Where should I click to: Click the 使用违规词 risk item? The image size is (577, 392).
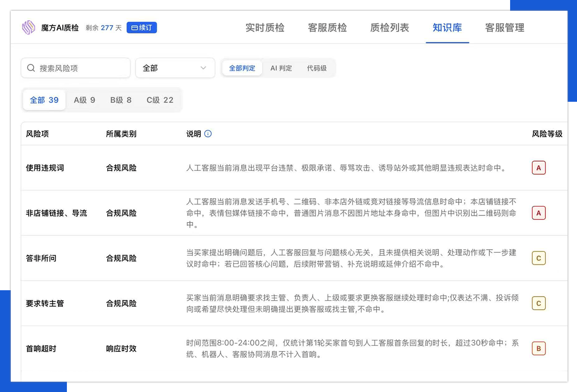point(45,168)
